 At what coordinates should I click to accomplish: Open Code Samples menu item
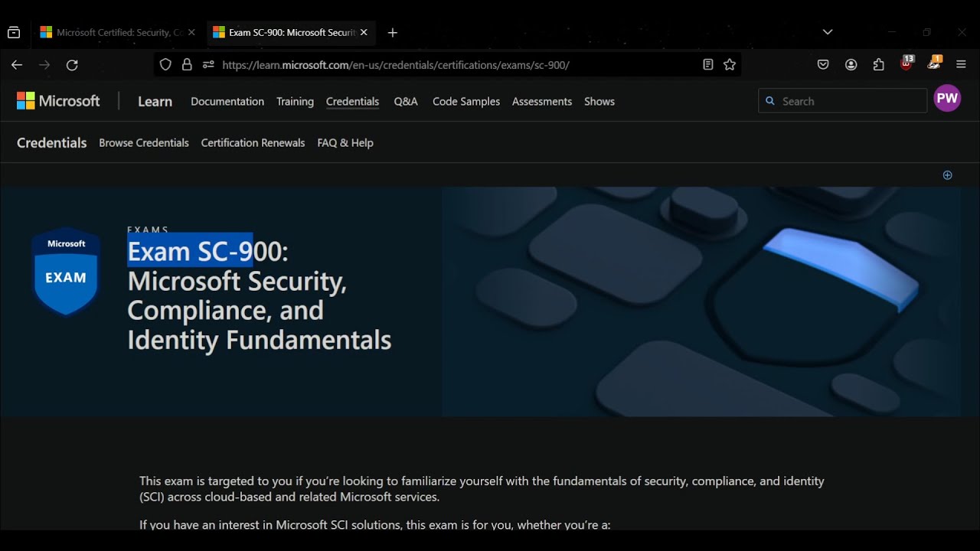(x=466, y=101)
